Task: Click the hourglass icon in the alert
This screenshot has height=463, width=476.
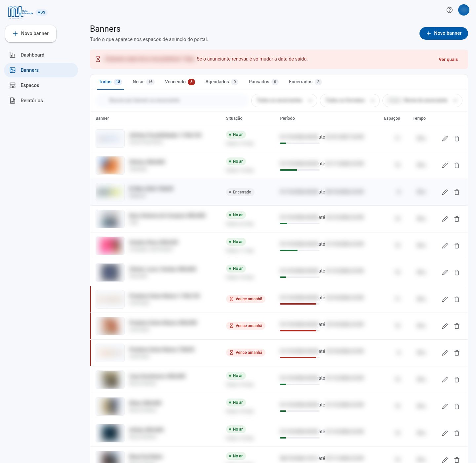Action: (x=98, y=60)
